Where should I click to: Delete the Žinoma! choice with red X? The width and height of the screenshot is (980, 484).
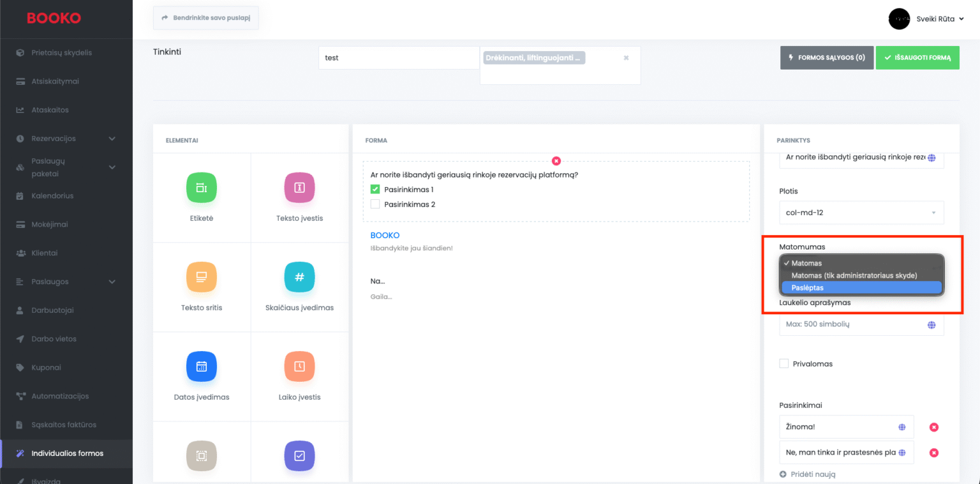933,427
